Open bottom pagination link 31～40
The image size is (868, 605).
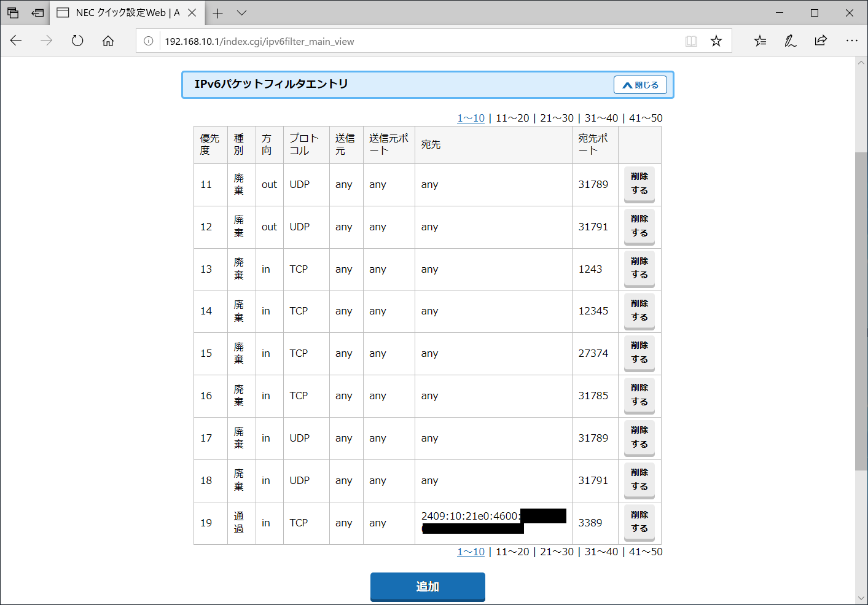(x=601, y=552)
